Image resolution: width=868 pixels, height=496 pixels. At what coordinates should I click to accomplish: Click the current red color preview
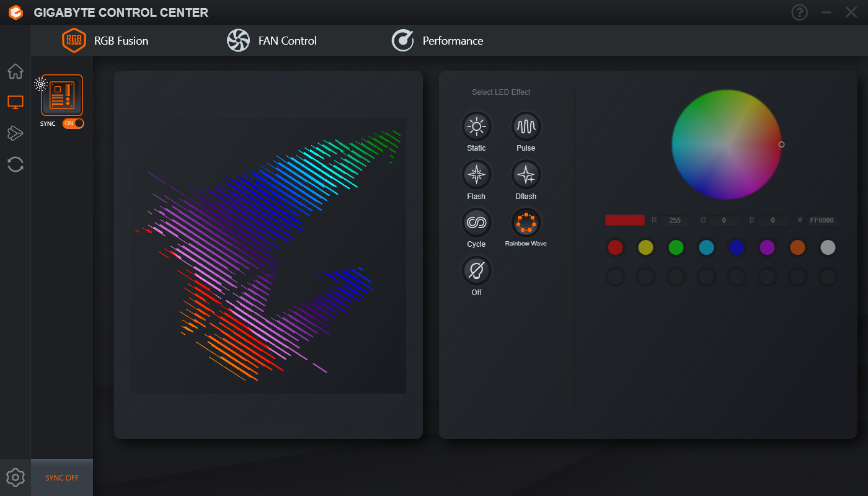[625, 220]
